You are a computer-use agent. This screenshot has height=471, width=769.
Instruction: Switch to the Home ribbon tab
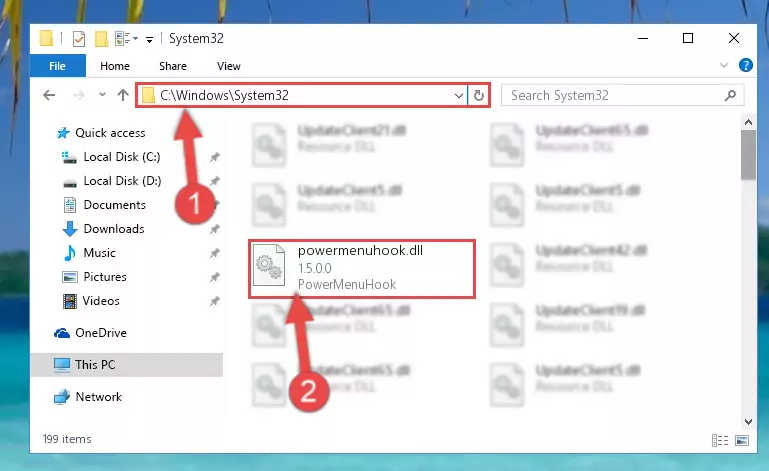click(x=115, y=66)
